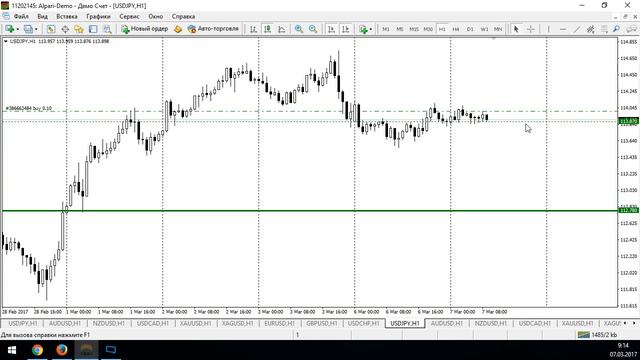Open the Вставка menu
The height and width of the screenshot is (360, 640).
[67, 17]
